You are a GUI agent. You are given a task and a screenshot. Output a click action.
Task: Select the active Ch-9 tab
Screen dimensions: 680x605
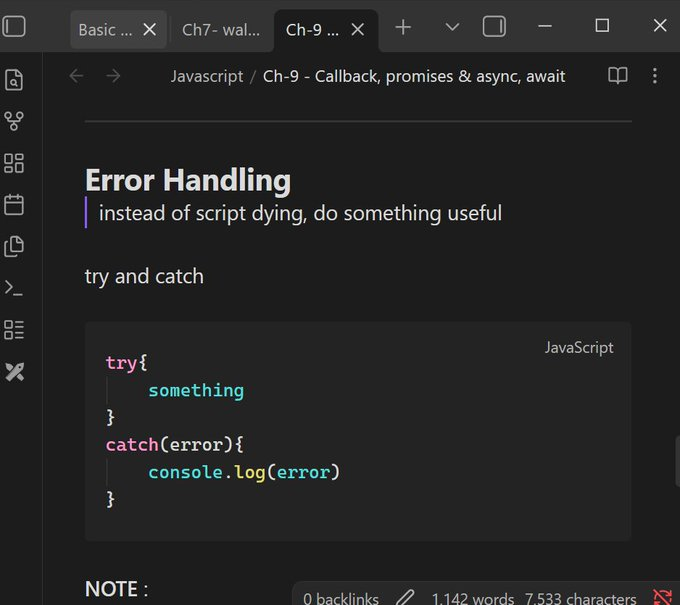tap(312, 30)
